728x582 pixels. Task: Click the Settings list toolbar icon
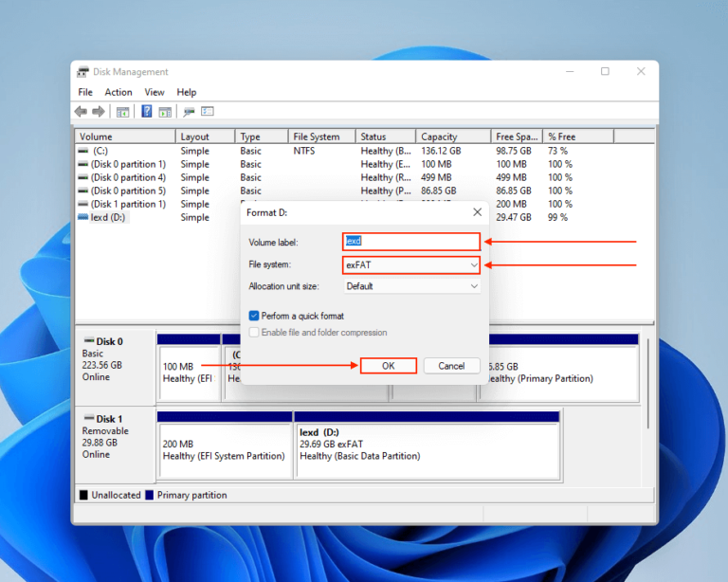[x=208, y=112]
